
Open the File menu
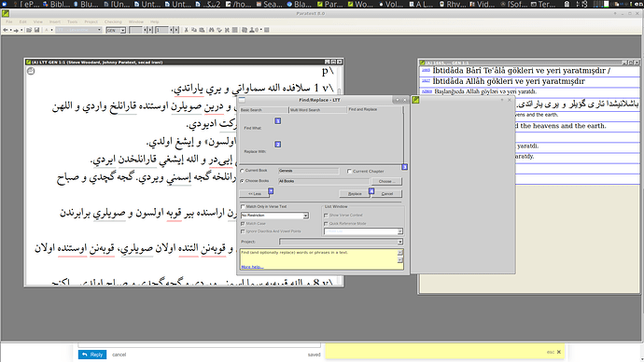[9, 21]
